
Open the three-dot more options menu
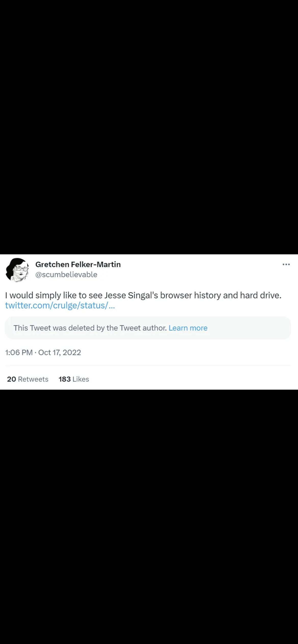pos(286,265)
